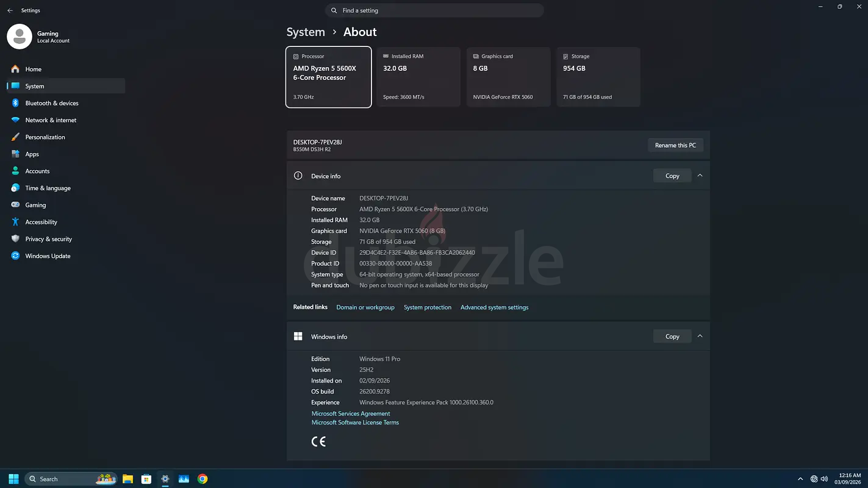Click the Windows Feature Experience Pack value
The image size is (868, 488).
click(x=426, y=403)
